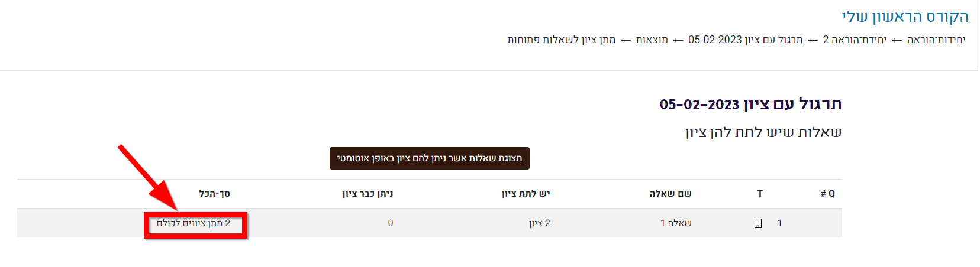Click the שם שאלה column header

670,194
